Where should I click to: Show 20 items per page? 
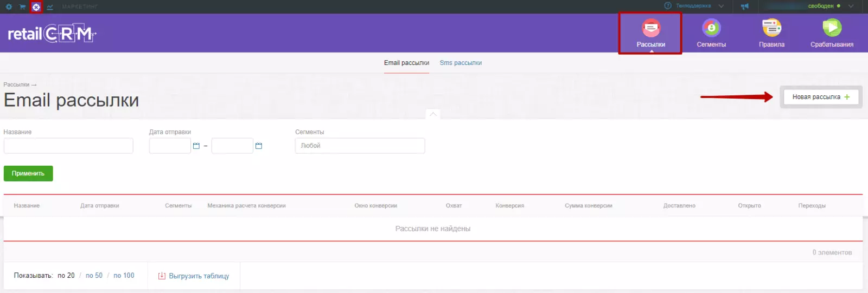click(x=66, y=276)
